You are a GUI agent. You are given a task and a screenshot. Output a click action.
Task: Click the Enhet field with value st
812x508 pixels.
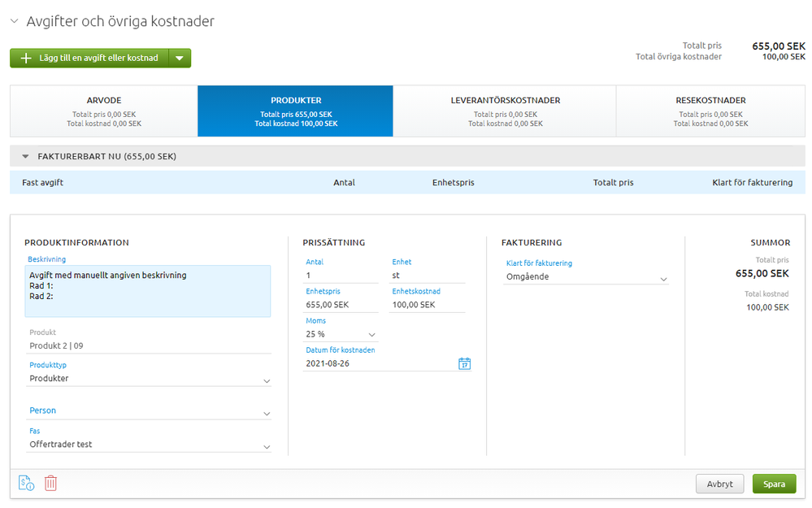[427, 276]
